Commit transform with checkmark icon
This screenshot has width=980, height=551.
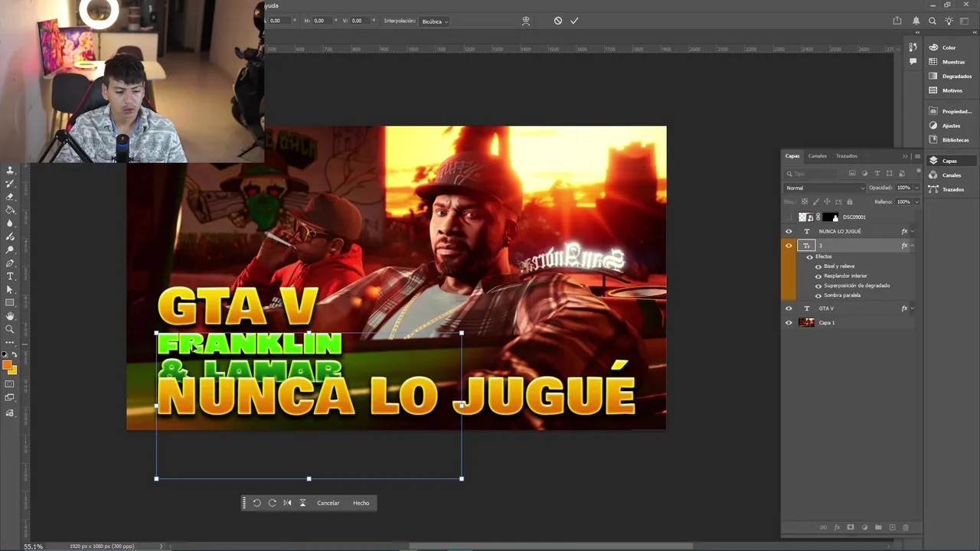[x=574, y=21]
